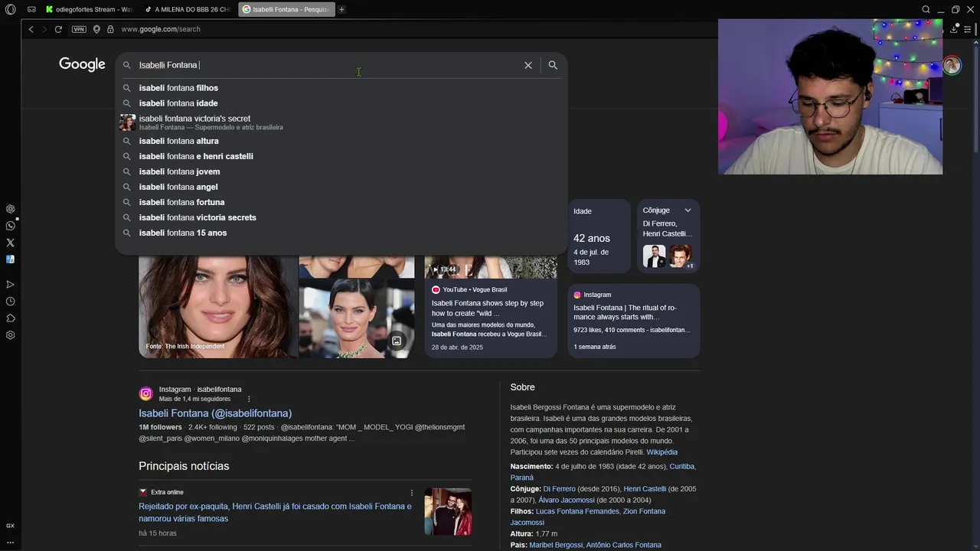Image resolution: width=980 pixels, height=551 pixels.
Task: Open Maribel Bergossi parent link
Action: click(x=556, y=545)
